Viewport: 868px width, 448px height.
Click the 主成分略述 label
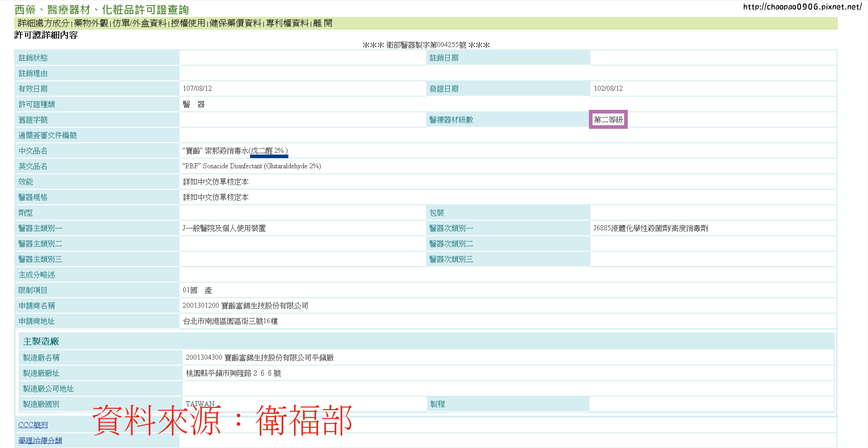(37, 275)
